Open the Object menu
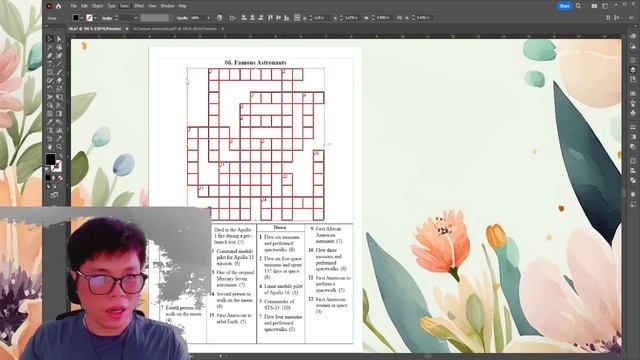This screenshot has width=640, height=360. 98,6
